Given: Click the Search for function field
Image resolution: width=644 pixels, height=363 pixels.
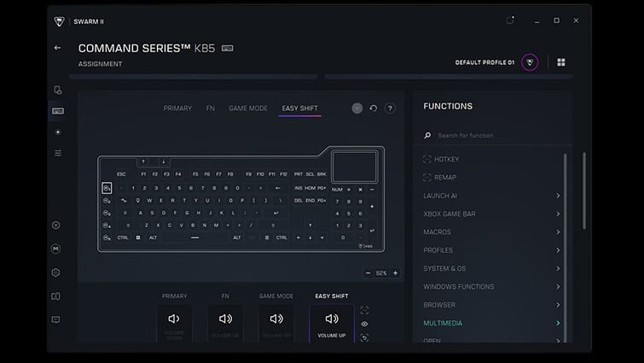Looking at the screenshot, I should pyautogui.click(x=493, y=135).
